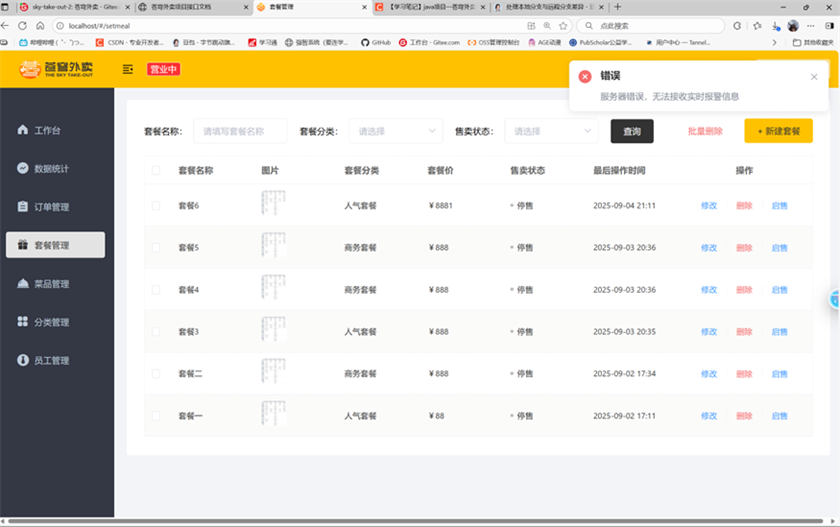Click 批量删除 link
This screenshot has width=840, height=527.
(x=705, y=131)
